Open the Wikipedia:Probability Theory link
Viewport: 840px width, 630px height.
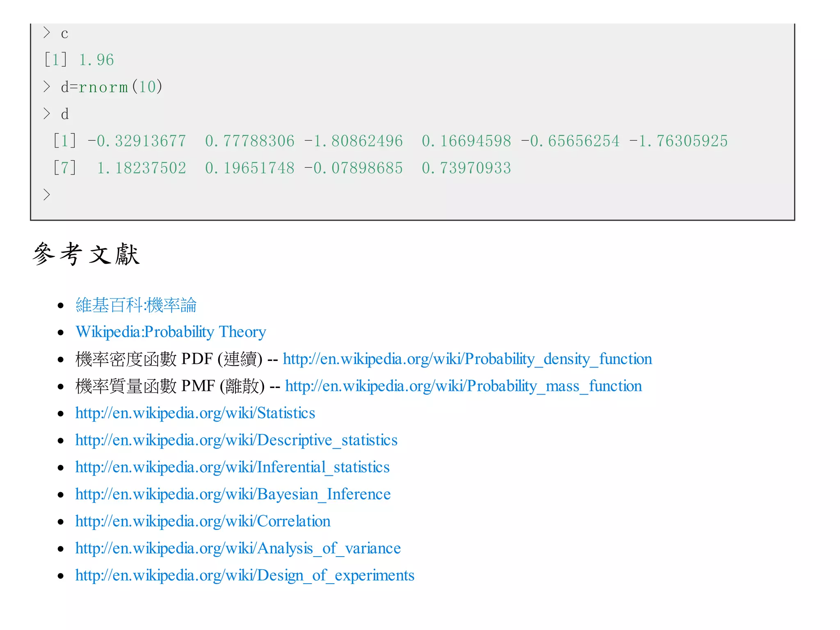point(171,332)
